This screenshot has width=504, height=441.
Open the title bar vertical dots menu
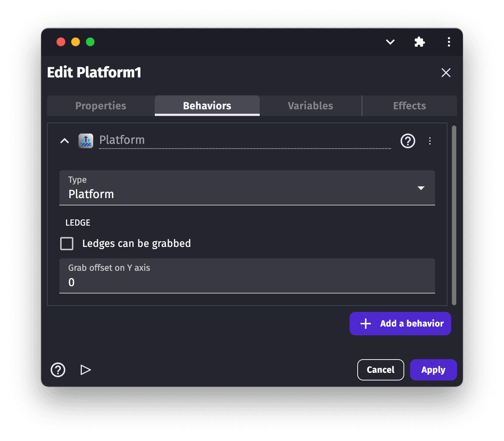coord(449,42)
